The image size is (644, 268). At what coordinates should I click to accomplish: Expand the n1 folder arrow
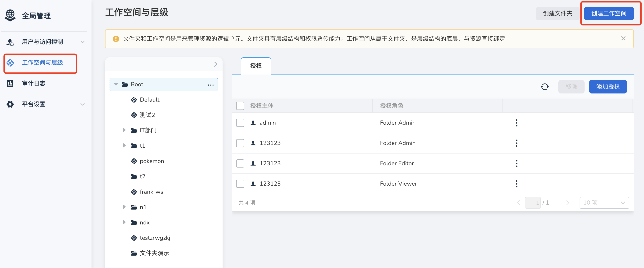click(x=124, y=207)
